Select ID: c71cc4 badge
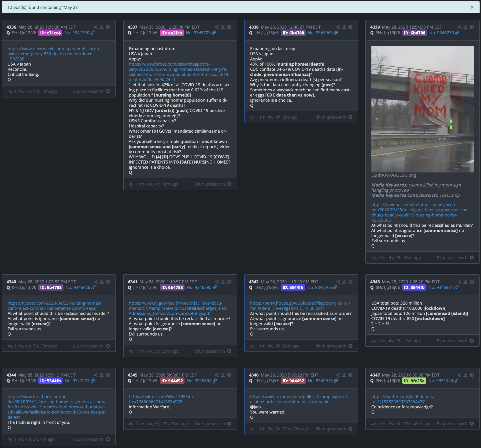Image resolution: width=481 pixels, height=448 pixels. pyautogui.click(x=50, y=33)
